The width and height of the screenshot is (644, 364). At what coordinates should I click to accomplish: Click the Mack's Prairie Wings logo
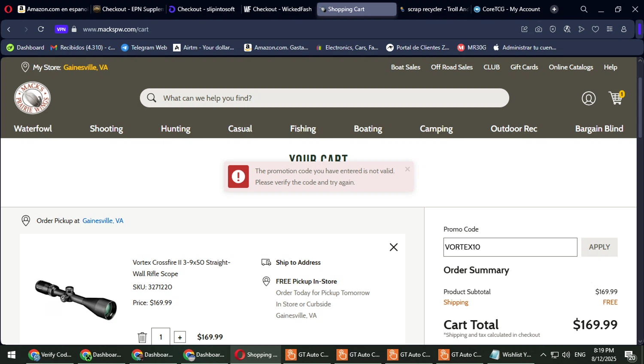[32, 98]
